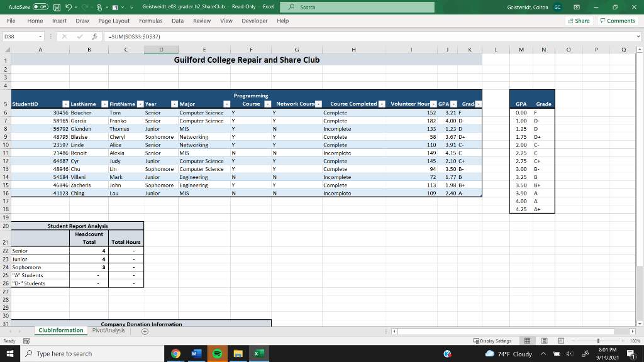This screenshot has width=644, height=362.
Task: Open Spotify from the taskbar
Action: [x=216, y=353]
